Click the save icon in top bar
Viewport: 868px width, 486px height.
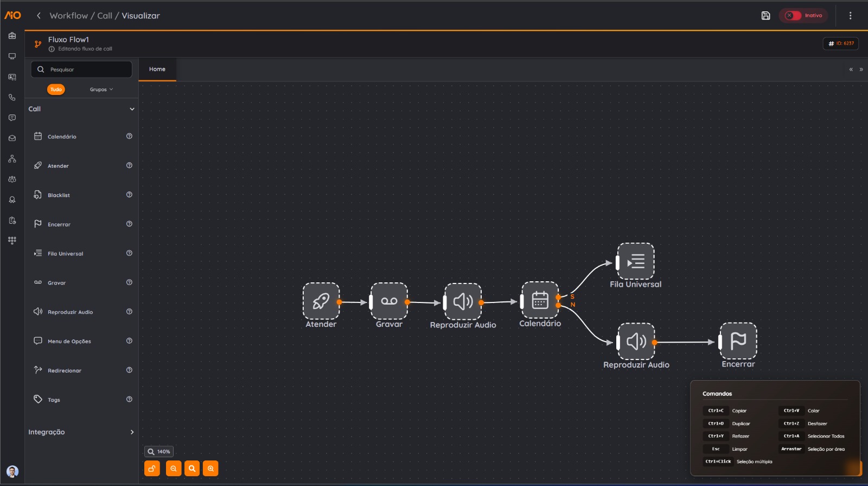click(765, 16)
